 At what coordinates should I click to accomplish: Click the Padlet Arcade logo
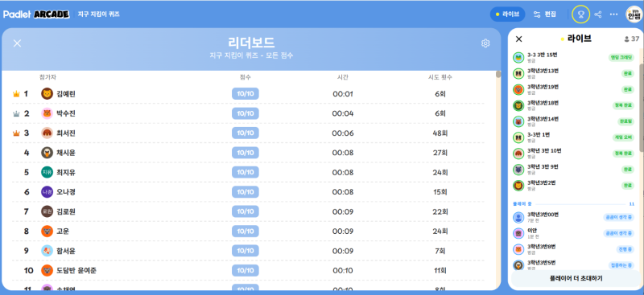36,14
